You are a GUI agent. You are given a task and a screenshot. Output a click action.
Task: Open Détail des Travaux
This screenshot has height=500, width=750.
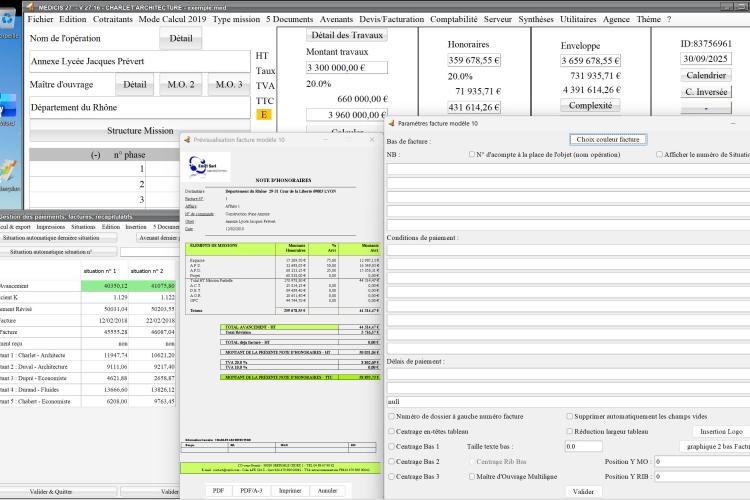[347, 35]
